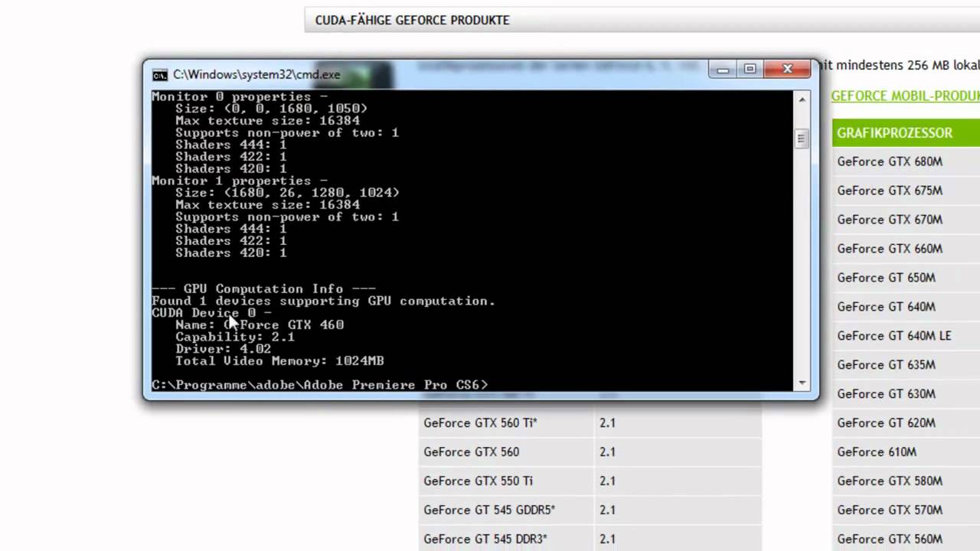Select GeForce GTX 570M row
The image size is (980, 551).
tap(906, 510)
